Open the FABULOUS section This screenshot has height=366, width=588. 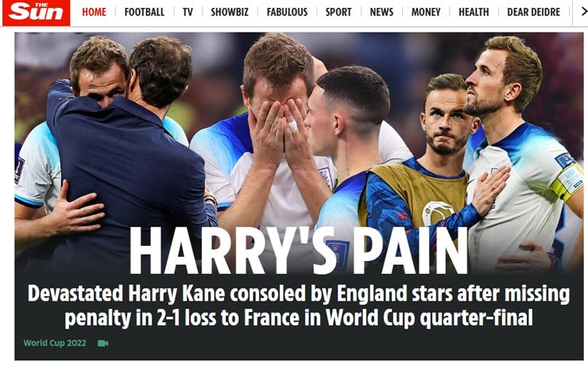(x=287, y=12)
